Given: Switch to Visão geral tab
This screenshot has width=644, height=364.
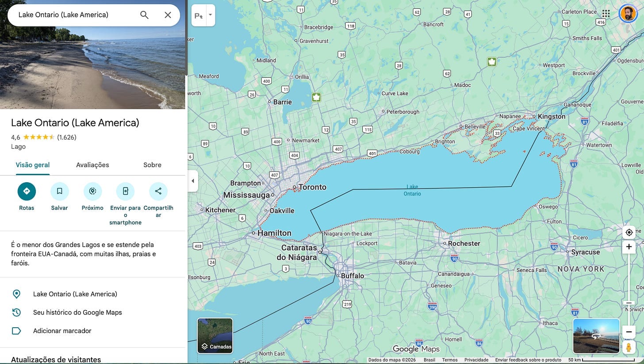Looking at the screenshot, I should (x=33, y=165).
